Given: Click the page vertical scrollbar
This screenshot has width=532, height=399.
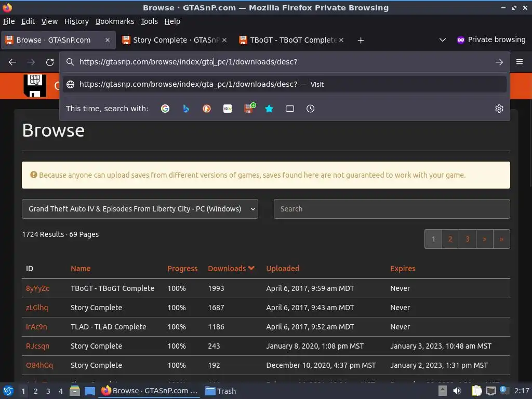Looking at the screenshot, I should [x=529, y=142].
